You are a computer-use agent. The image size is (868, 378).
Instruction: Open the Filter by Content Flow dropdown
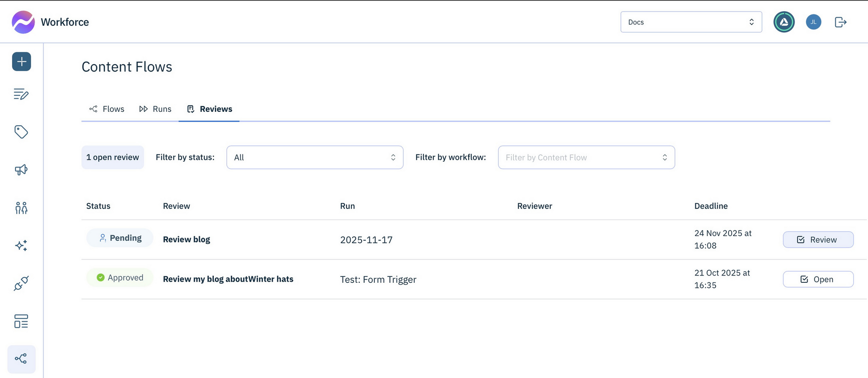click(x=586, y=158)
